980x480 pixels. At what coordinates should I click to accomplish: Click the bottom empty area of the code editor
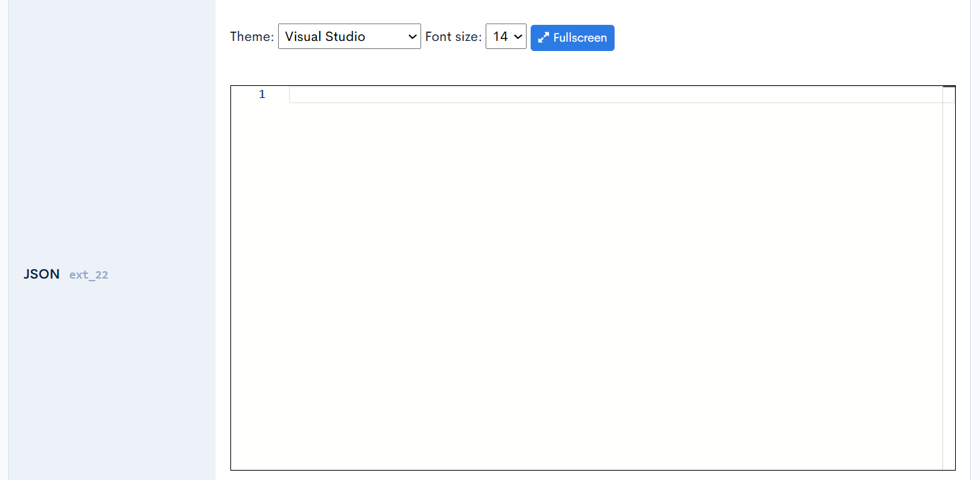pyautogui.click(x=605, y=443)
